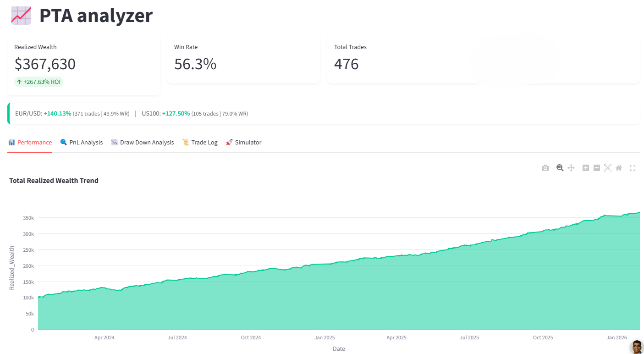Open the Trade Log tab
The image size is (644, 354).
coord(200,143)
